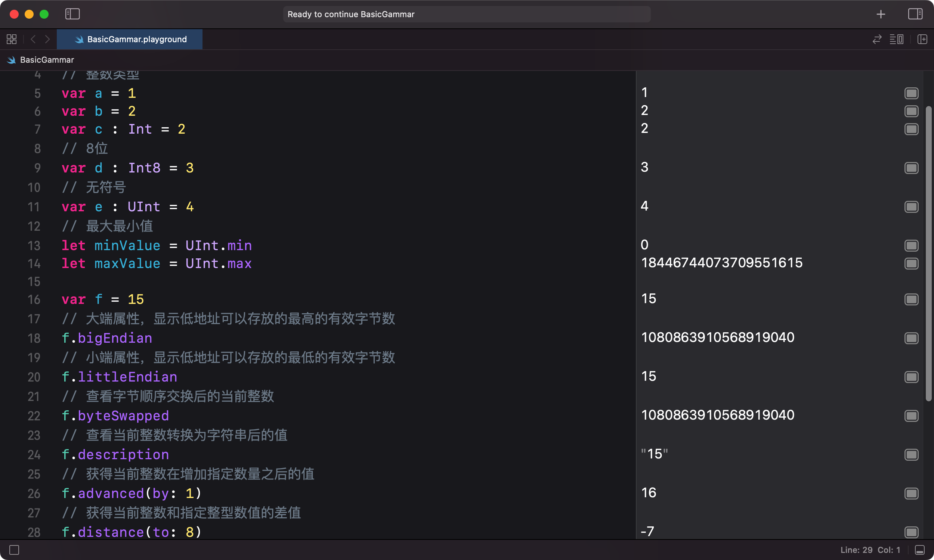Image resolution: width=934 pixels, height=560 pixels.
Task: Click the activity status 'Ready to continue BasicGammar'
Action: 467,14
